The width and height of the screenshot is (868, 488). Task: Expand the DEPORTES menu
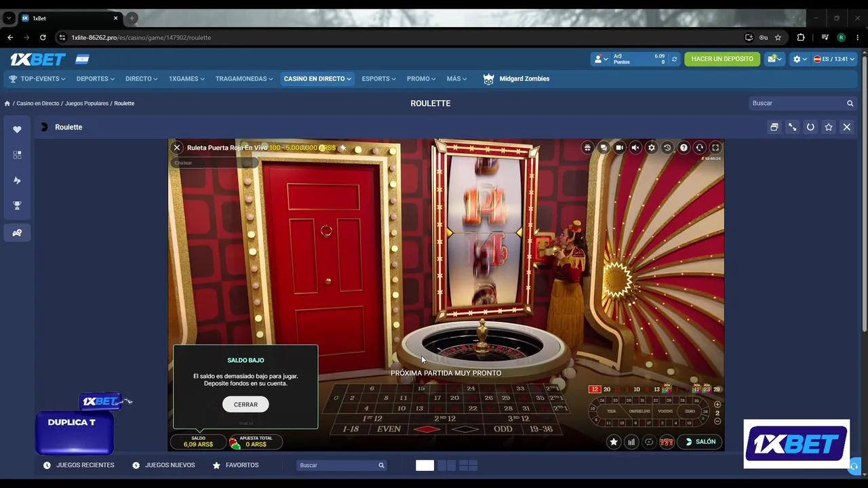tap(95, 79)
